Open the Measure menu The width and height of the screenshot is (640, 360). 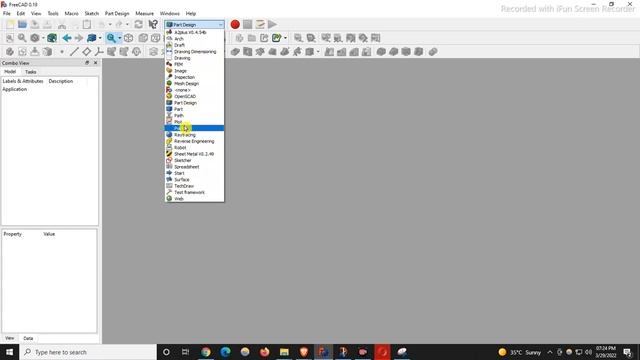point(144,13)
